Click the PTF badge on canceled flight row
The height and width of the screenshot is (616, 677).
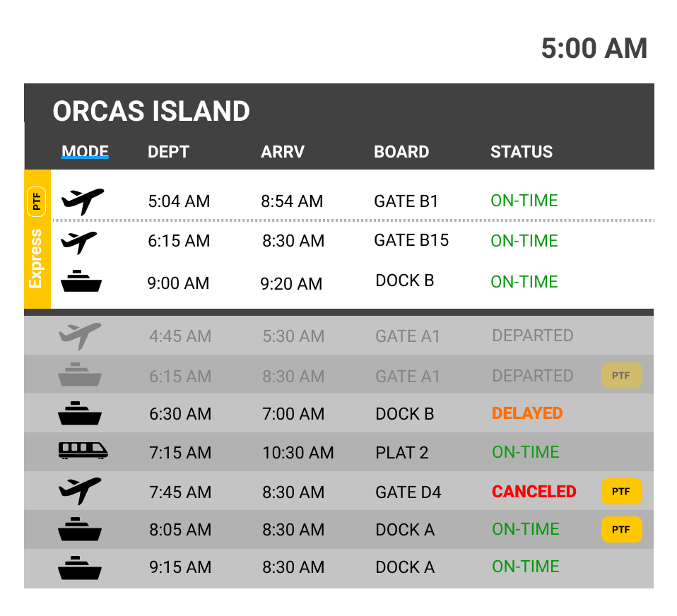pos(622,491)
